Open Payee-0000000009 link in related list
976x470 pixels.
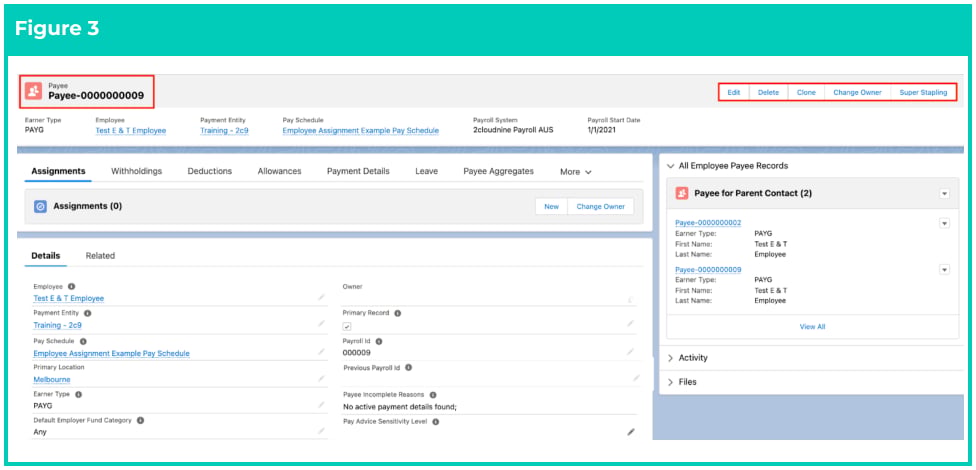point(708,270)
